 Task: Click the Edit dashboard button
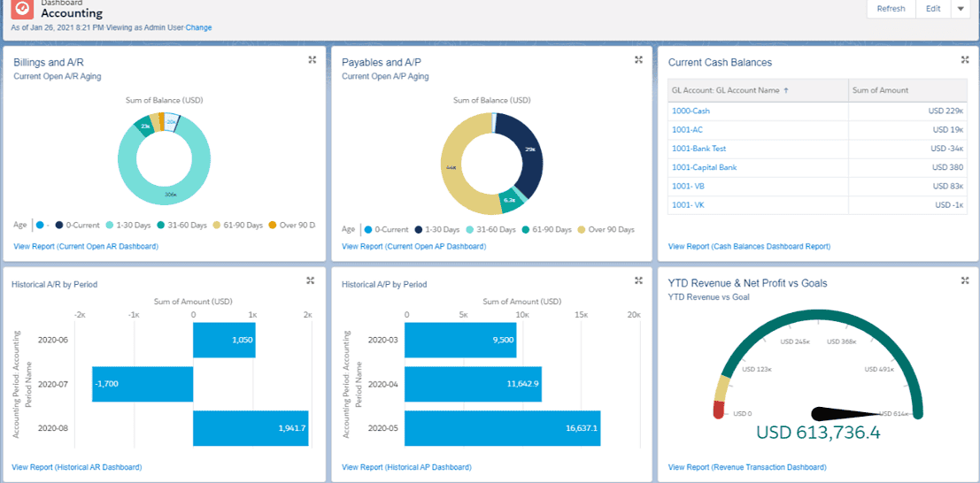pos(933,9)
